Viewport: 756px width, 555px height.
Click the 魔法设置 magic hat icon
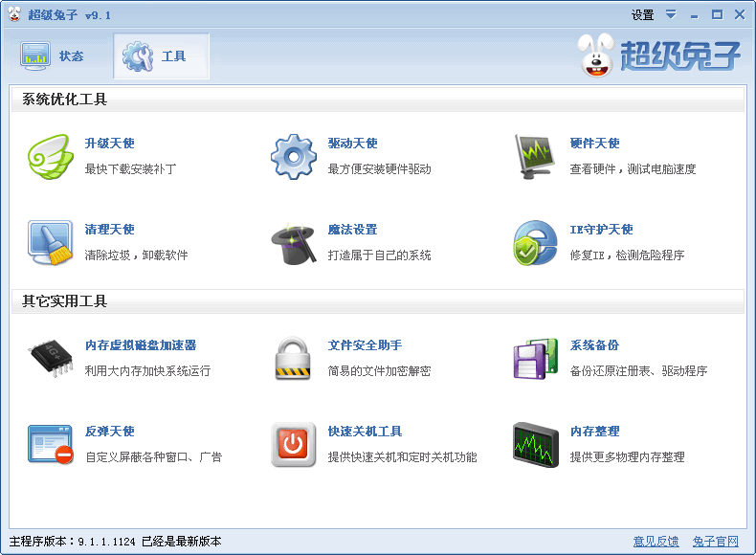pyautogui.click(x=294, y=243)
